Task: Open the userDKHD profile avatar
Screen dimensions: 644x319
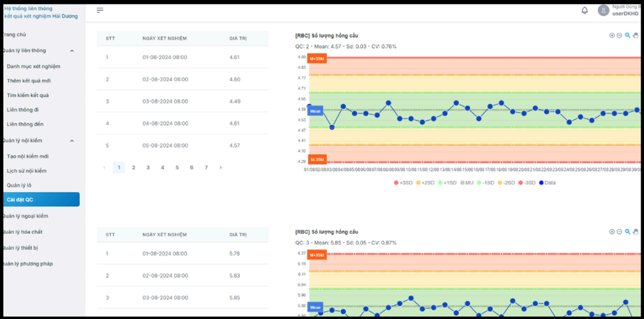Action: (x=604, y=10)
